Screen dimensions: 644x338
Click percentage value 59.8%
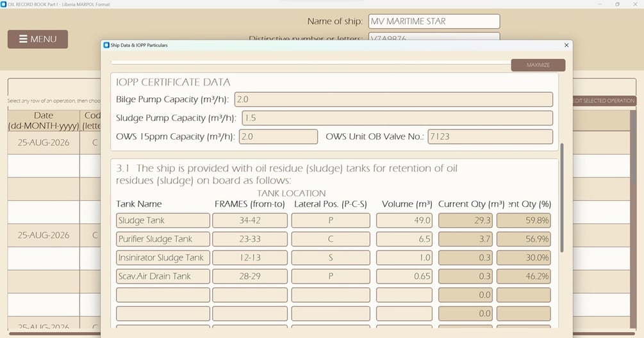click(524, 220)
